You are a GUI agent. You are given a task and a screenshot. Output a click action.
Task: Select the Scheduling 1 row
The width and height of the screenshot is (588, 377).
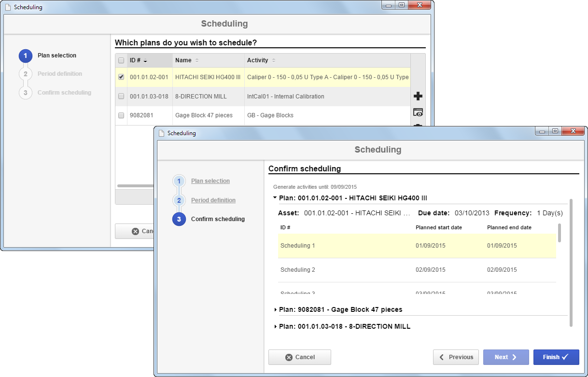coord(417,246)
